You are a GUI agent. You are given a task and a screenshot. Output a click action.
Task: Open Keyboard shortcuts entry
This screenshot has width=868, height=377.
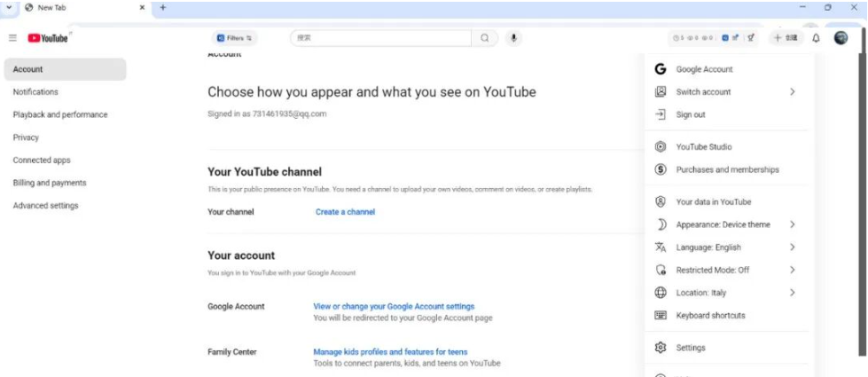click(x=710, y=316)
